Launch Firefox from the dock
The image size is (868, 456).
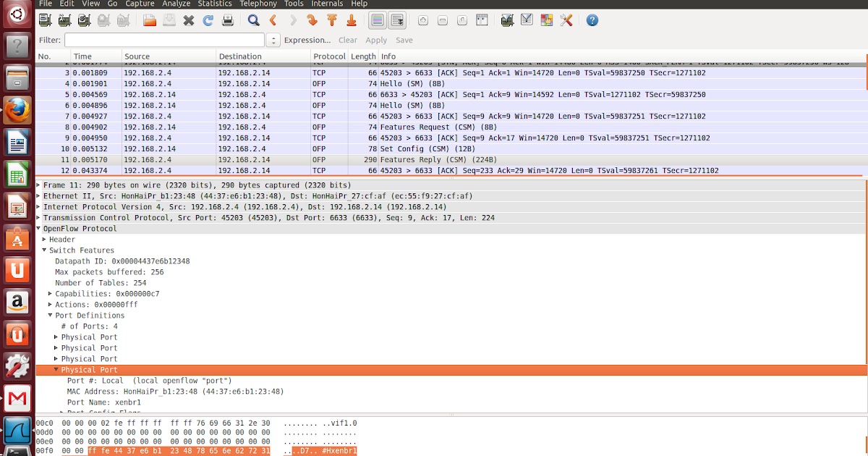[17, 110]
